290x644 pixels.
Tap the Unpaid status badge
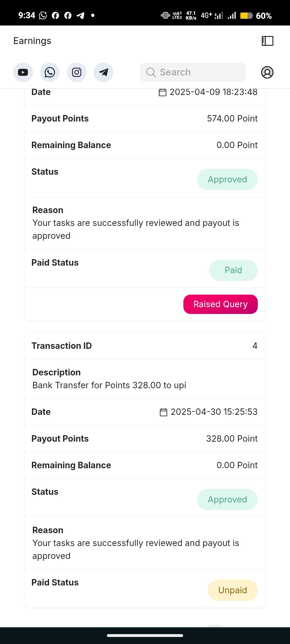tap(233, 590)
